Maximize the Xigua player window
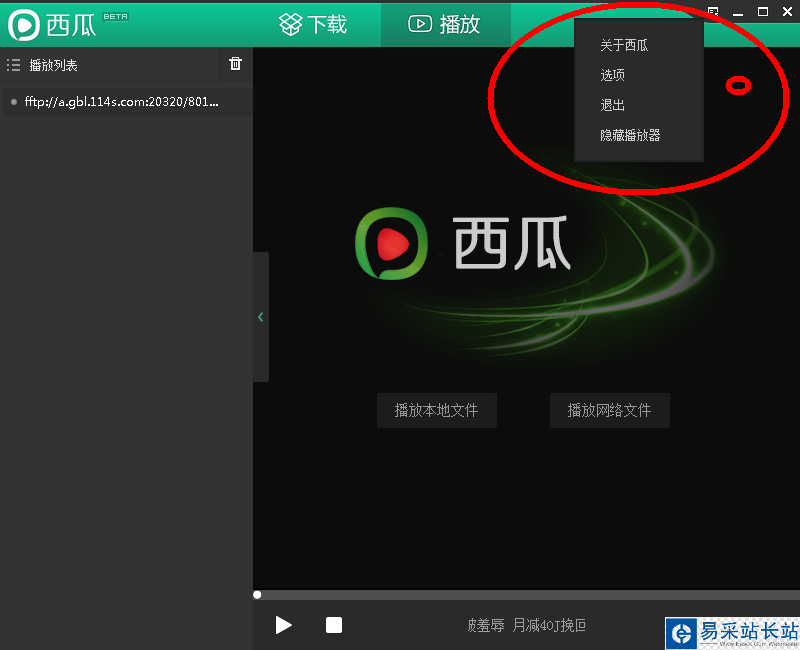This screenshot has width=800, height=650. [x=763, y=12]
